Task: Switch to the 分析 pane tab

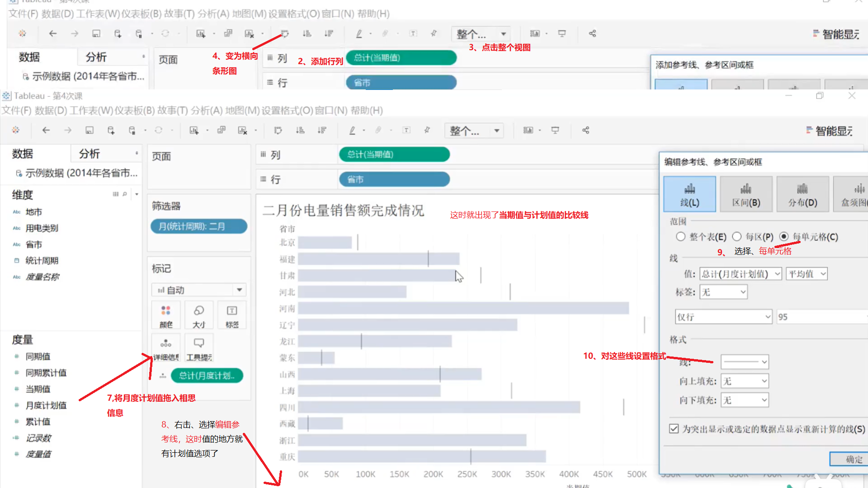Action: pyautogui.click(x=90, y=154)
